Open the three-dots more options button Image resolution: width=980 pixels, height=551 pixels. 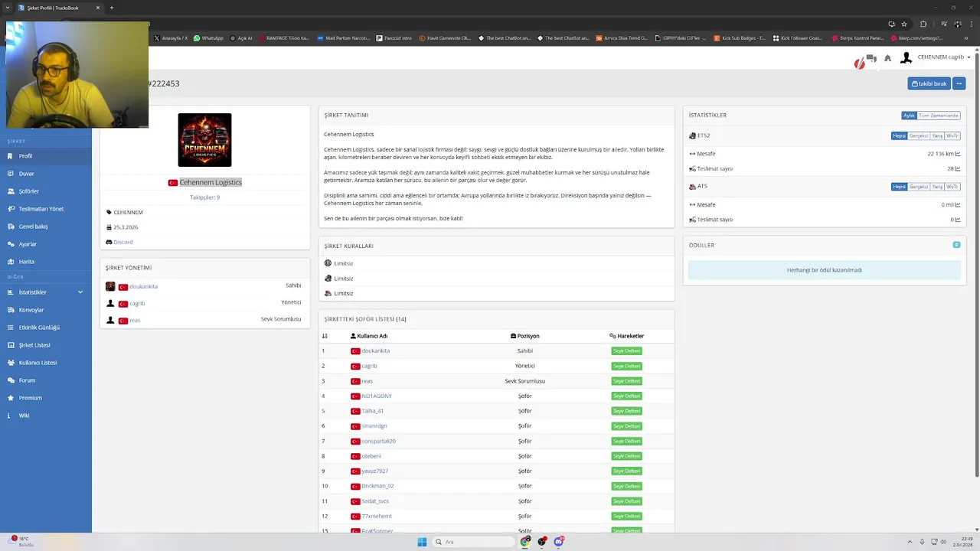click(x=959, y=83)
